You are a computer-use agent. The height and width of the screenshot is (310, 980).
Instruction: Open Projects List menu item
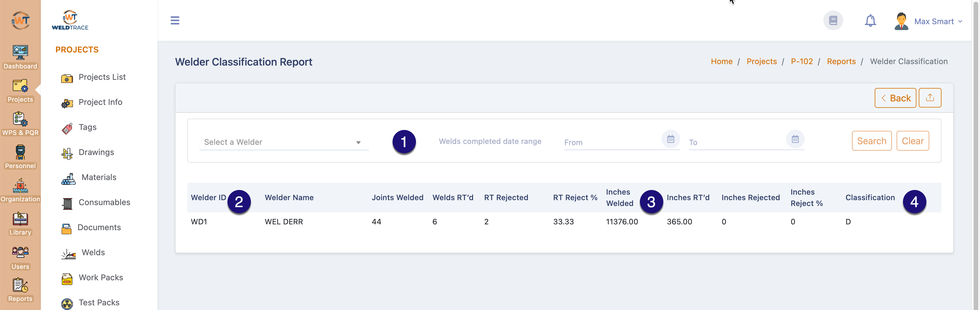coord(102,77)
